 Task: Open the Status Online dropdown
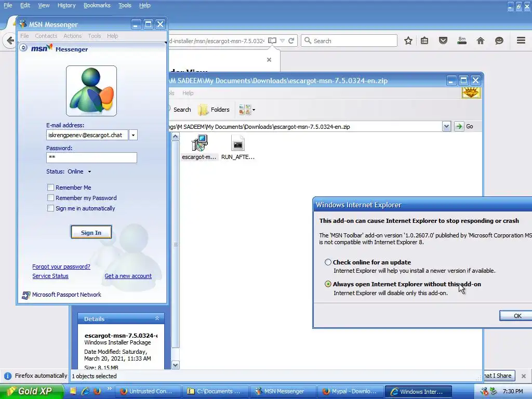point(89,171)
